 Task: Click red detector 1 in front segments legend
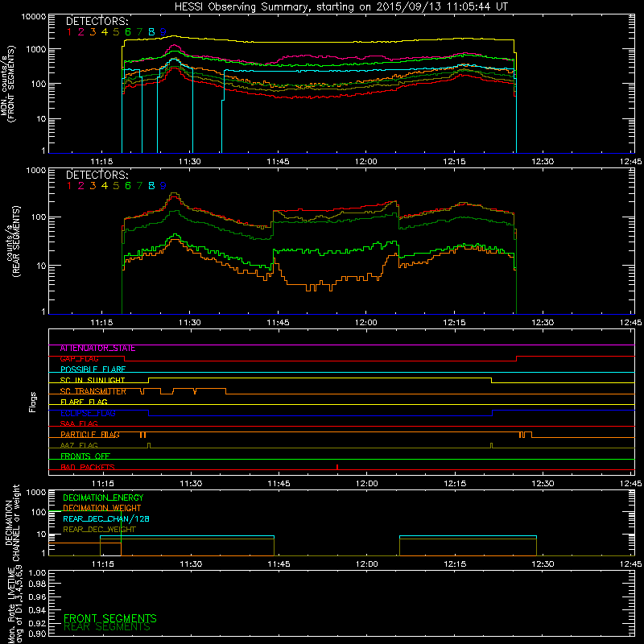click(x=69, y=31)
